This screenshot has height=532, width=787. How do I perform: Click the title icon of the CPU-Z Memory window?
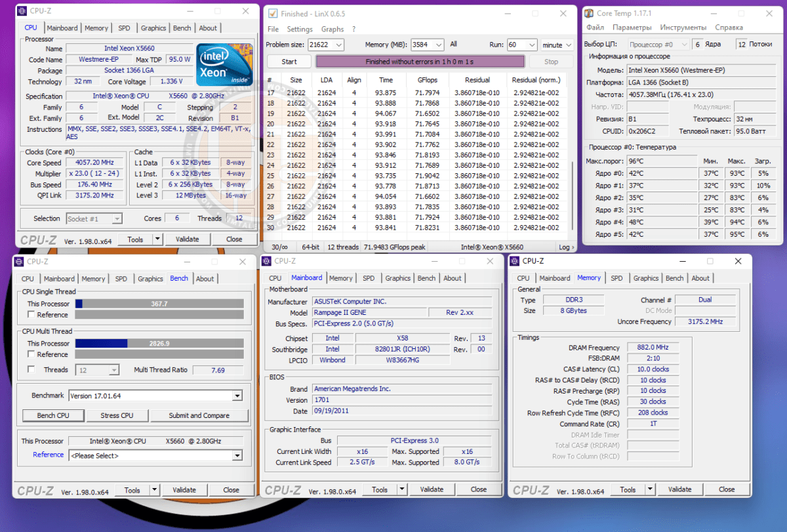click(x=514, y=261)
